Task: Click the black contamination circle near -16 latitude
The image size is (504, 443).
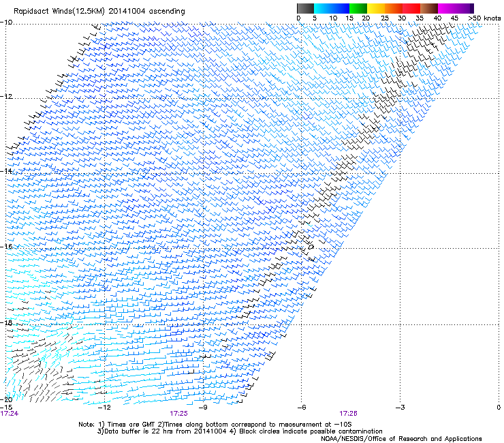Action: tap(311, 247)
